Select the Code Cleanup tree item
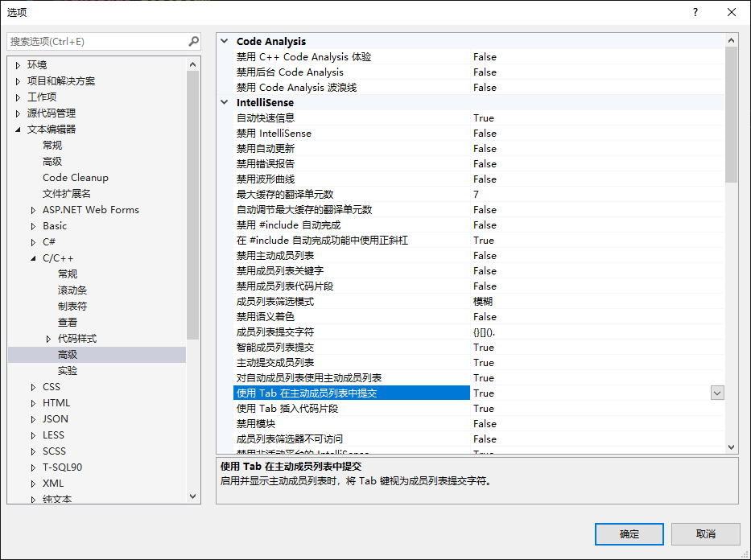751x560 pixels. [75, 177]
